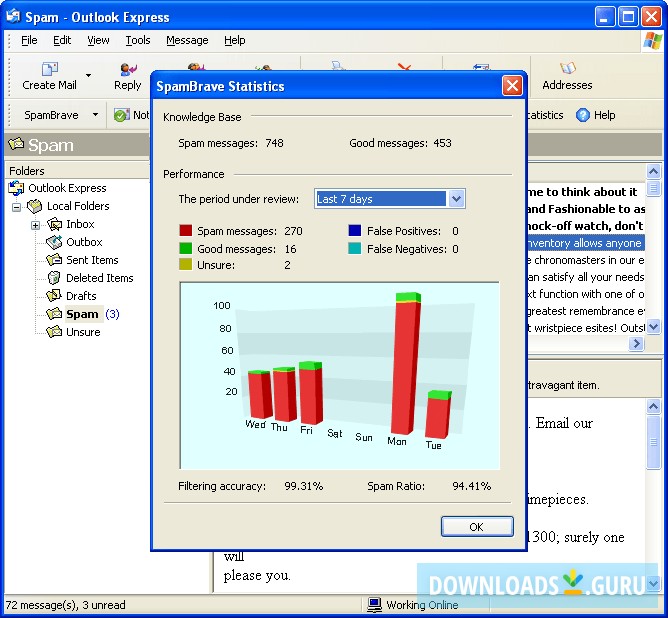Select the Deleted Items folder icon

click(x=55, y=278)
